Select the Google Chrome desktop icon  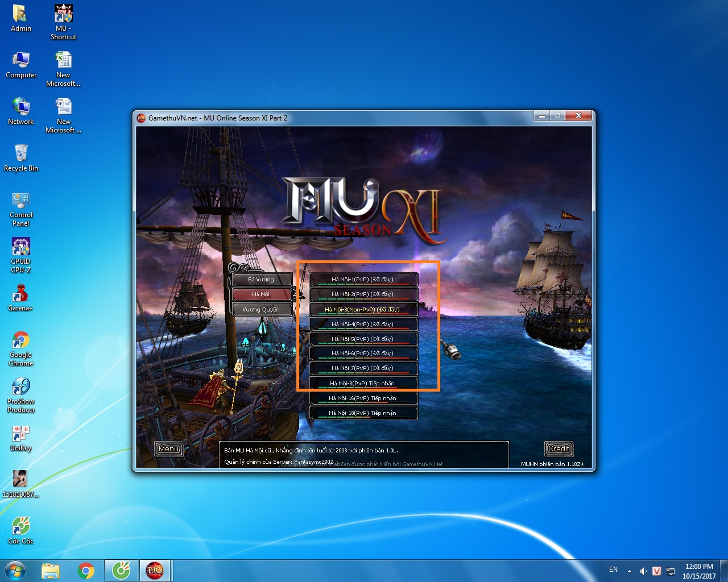pos(21,349)
